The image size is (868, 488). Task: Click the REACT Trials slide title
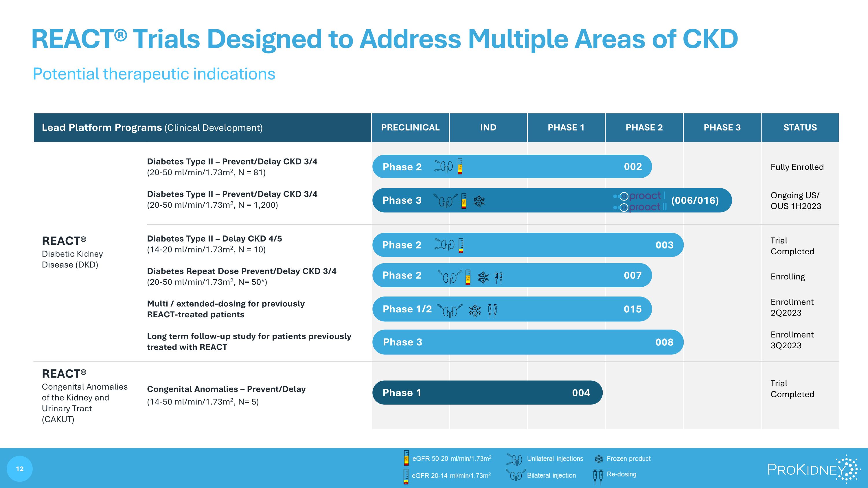pyautogui.click(x=385, y=39)
